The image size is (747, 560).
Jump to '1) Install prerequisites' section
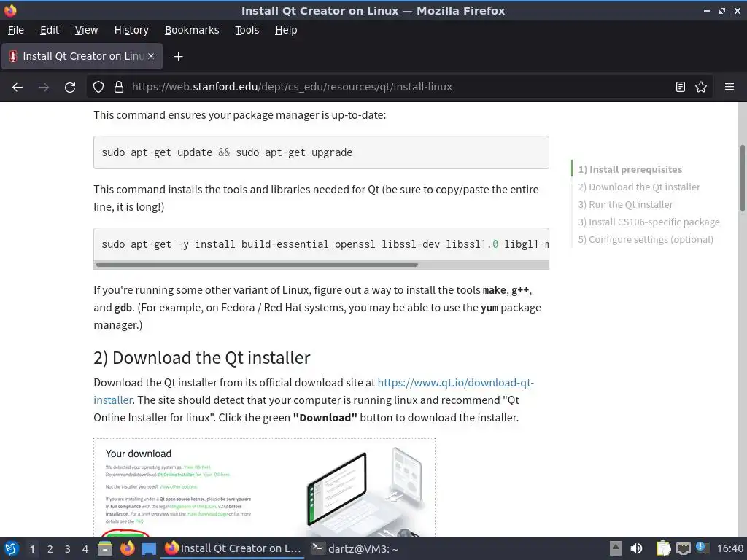coord(630,169)
